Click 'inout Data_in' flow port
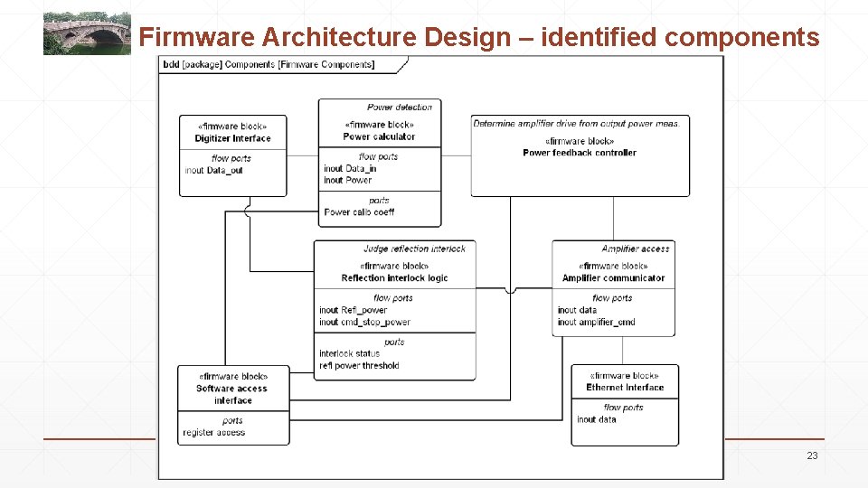This screenshot has width=868, height=488. (x=350, y=168)
